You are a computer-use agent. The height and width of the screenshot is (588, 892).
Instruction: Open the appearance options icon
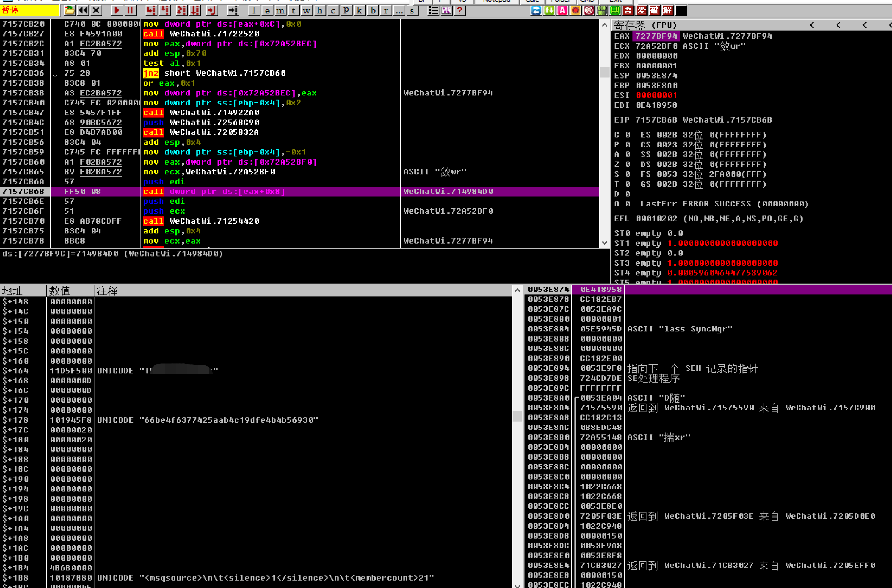pyautogui.click(x=446, y=10)
